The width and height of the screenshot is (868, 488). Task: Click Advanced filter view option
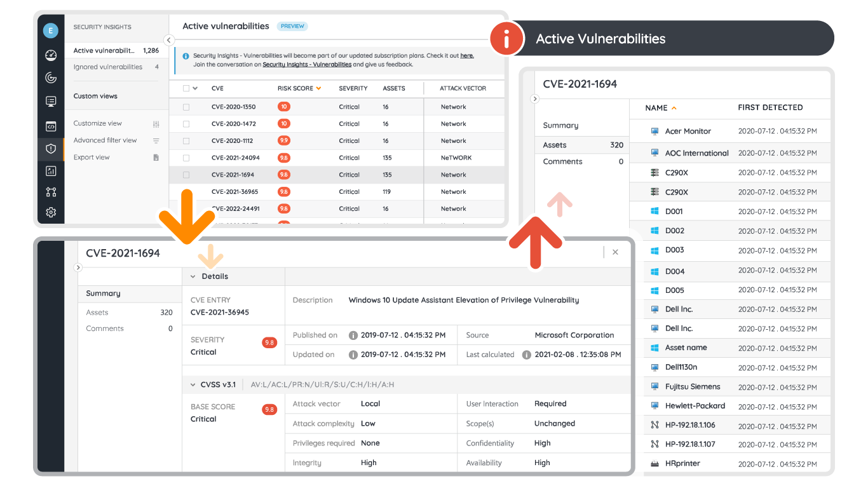pyautogui.click(x=105, y=140)
